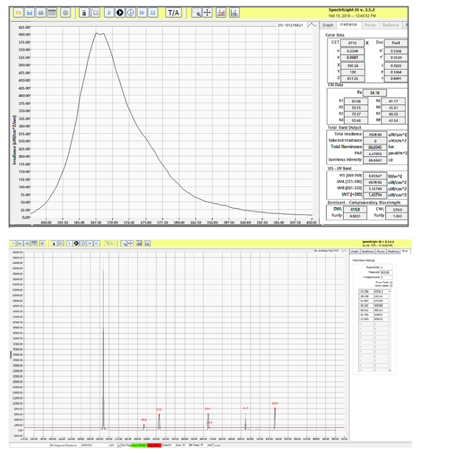
Task: Select the zoom-region tool in the upper window
Action: pyautogui.click(x=196, y=13)
